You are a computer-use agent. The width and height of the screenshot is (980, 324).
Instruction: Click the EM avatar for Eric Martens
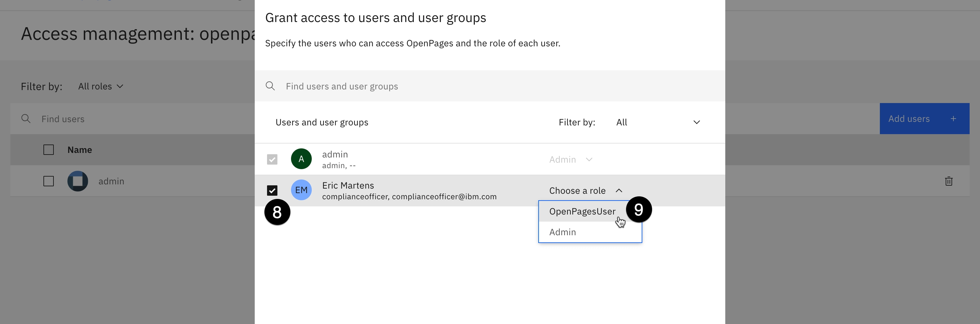click(301, 190)
